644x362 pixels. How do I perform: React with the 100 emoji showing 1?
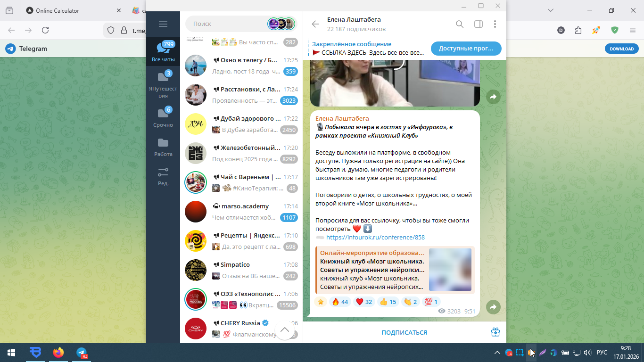click(x=431, y=302)
